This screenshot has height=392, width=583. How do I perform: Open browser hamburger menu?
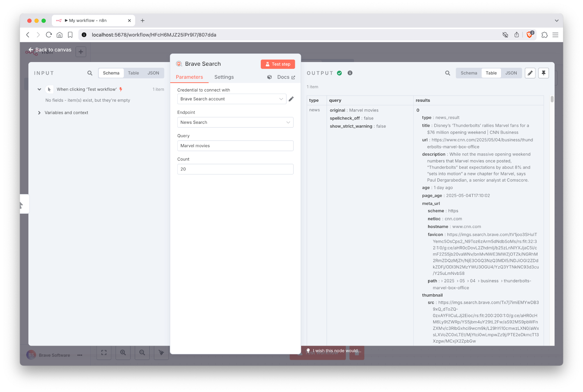coord(555,35)
